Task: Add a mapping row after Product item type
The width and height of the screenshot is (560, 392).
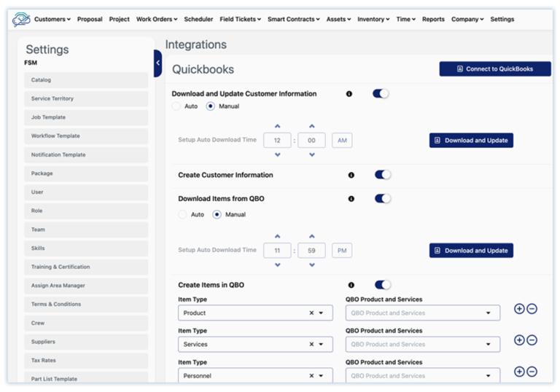Action: pos(519,309)
